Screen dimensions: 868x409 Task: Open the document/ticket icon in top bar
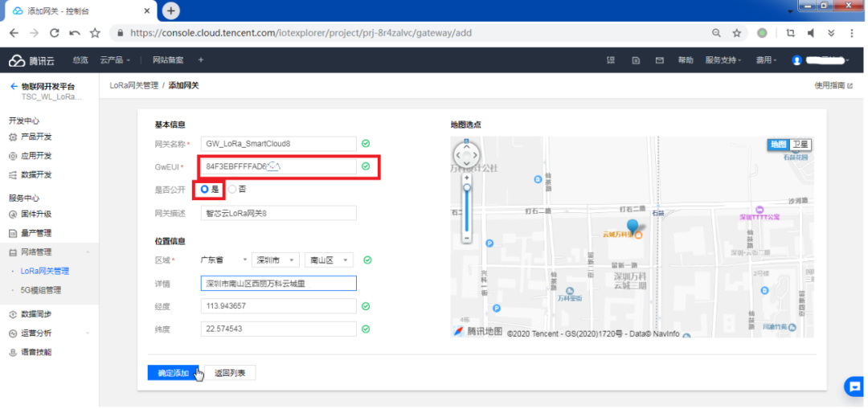[636, 60]
